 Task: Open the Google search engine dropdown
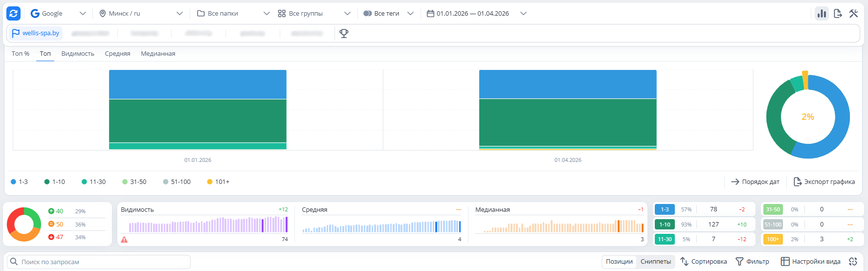click(58, 14)
